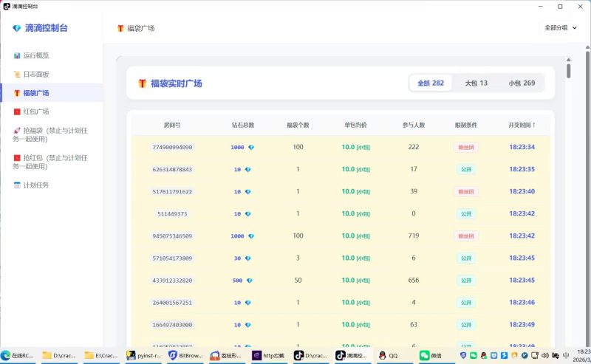Open the pyinst-r... Python window in the taskbar
This screenshot has height=364, width=591.
pyautogui.click(x=144, y=355)
